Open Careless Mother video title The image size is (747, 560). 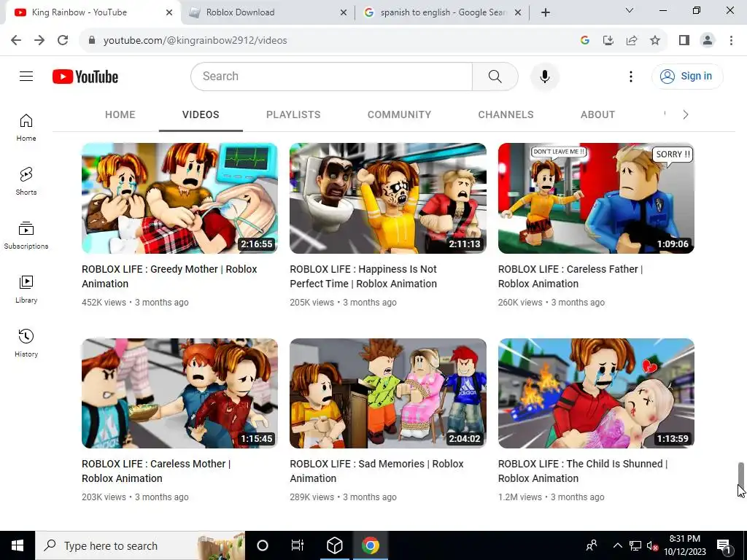click(156, 471)
